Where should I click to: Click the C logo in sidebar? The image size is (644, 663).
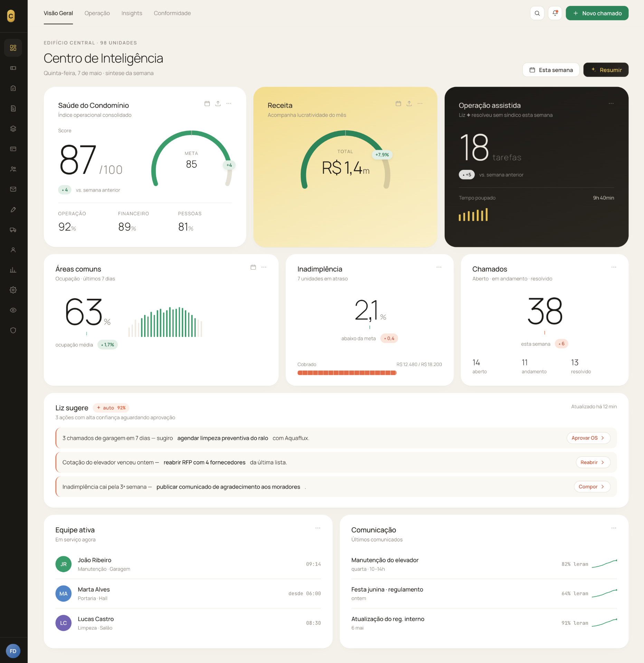(x=11, y=16)
